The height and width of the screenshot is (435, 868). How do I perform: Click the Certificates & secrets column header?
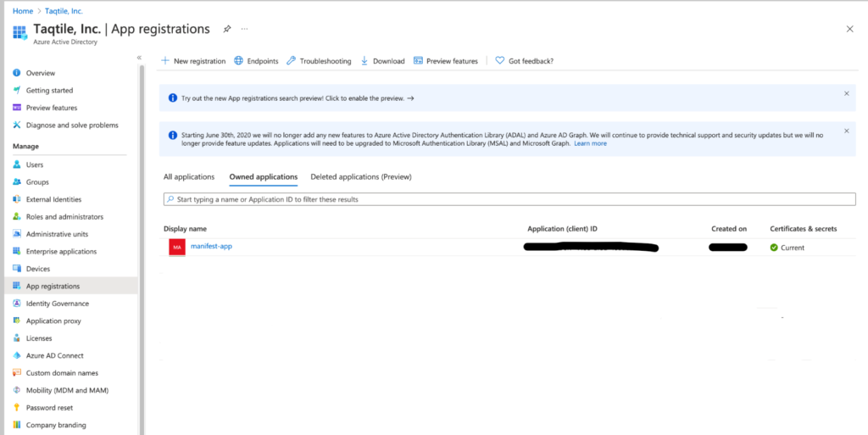(x=804, y=229)
